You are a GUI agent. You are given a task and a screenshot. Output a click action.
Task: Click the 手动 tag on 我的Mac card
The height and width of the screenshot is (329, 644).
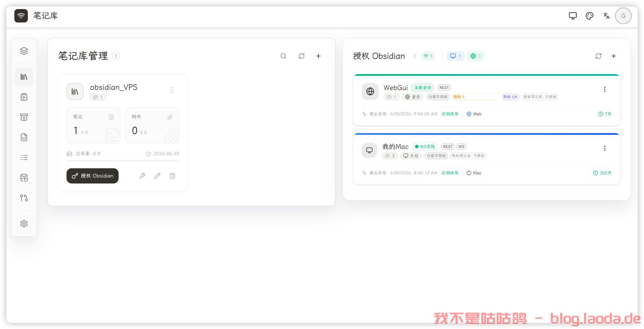(411, 156)
